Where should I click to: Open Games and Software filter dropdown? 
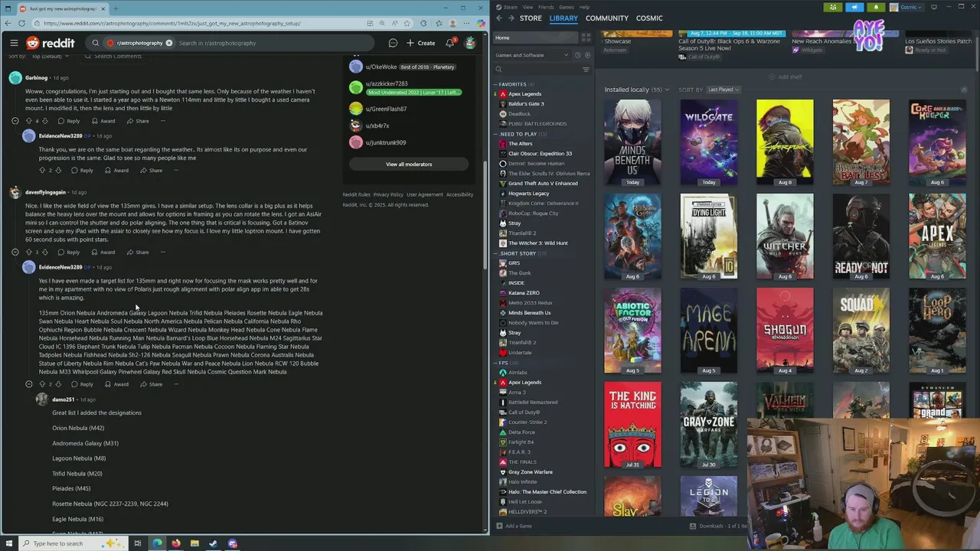(532, 55)
